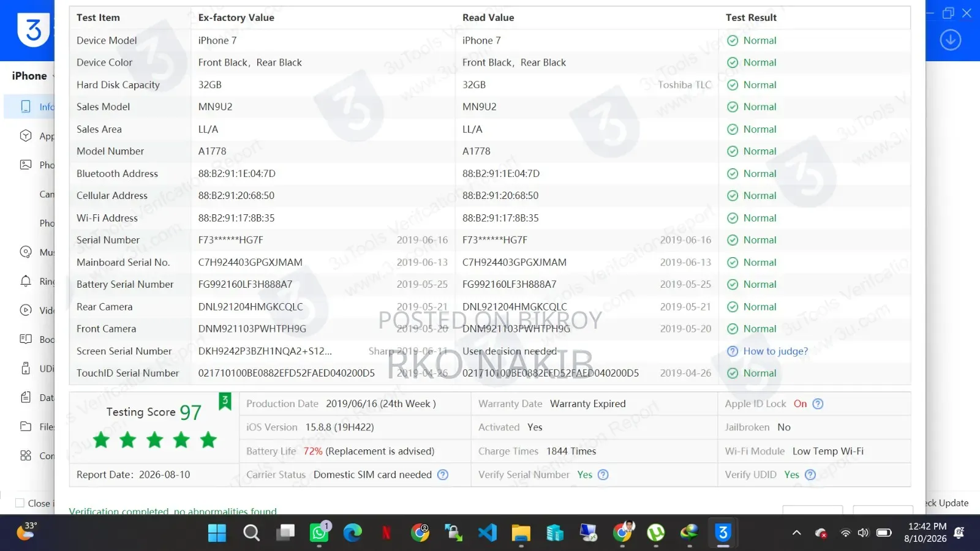Open Task View on the taskbar

[x=285, y=533]
